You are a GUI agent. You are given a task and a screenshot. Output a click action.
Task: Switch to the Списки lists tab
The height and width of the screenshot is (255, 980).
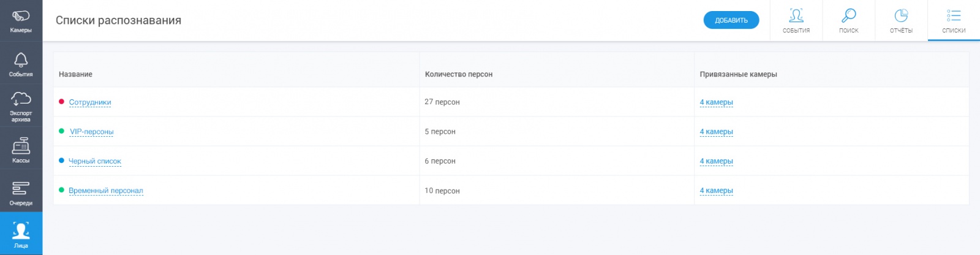[954, 21]
